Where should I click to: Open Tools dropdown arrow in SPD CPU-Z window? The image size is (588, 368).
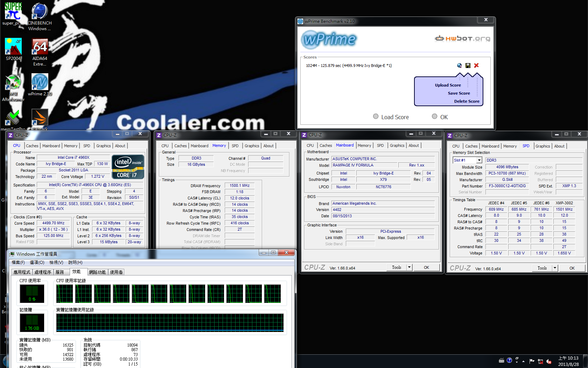555,268
